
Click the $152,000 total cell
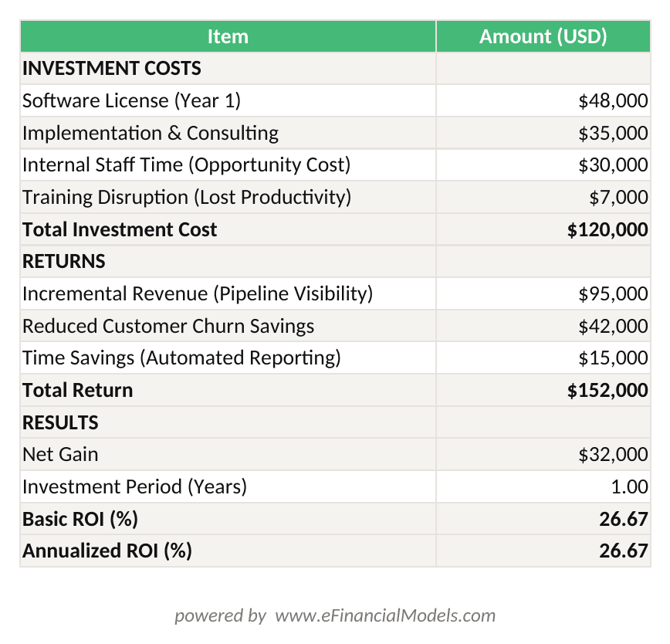click(x=543, y=391)
